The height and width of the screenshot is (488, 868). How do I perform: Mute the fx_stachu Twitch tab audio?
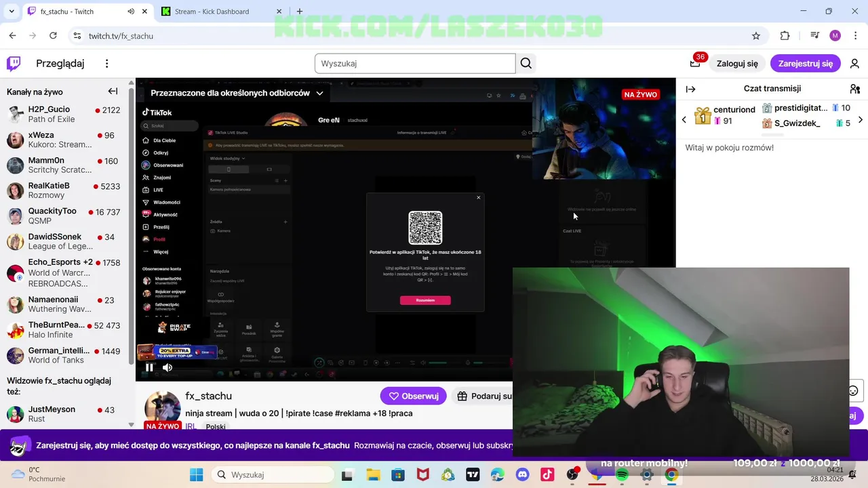(131, 12)
